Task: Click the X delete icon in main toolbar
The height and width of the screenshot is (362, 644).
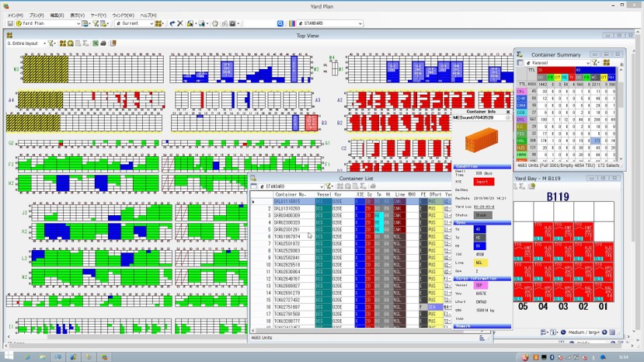Action: 180,23
